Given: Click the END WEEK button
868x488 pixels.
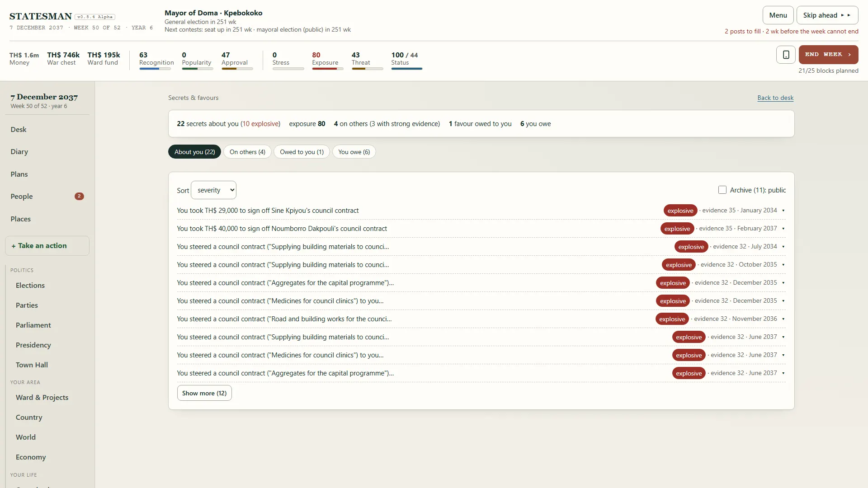Looking at the screenshot, I should tap(828, 55).
